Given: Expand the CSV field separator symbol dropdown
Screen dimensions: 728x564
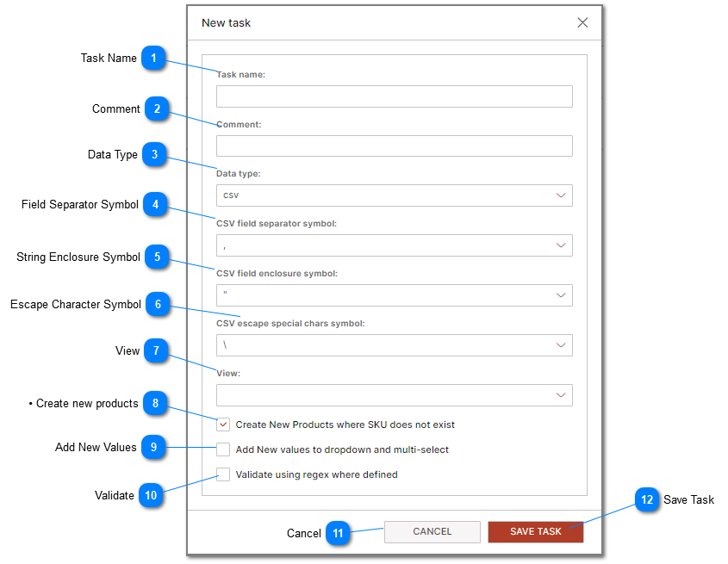Looking at the screenshot, I should pos(394,245).
